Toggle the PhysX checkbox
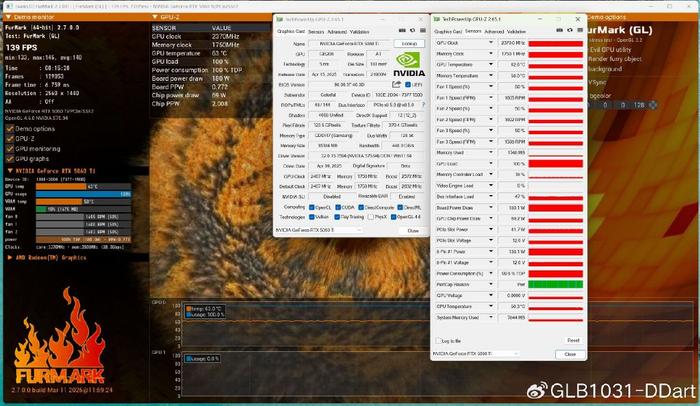Viewport: 700px width, 406px height. coord(371,217)
